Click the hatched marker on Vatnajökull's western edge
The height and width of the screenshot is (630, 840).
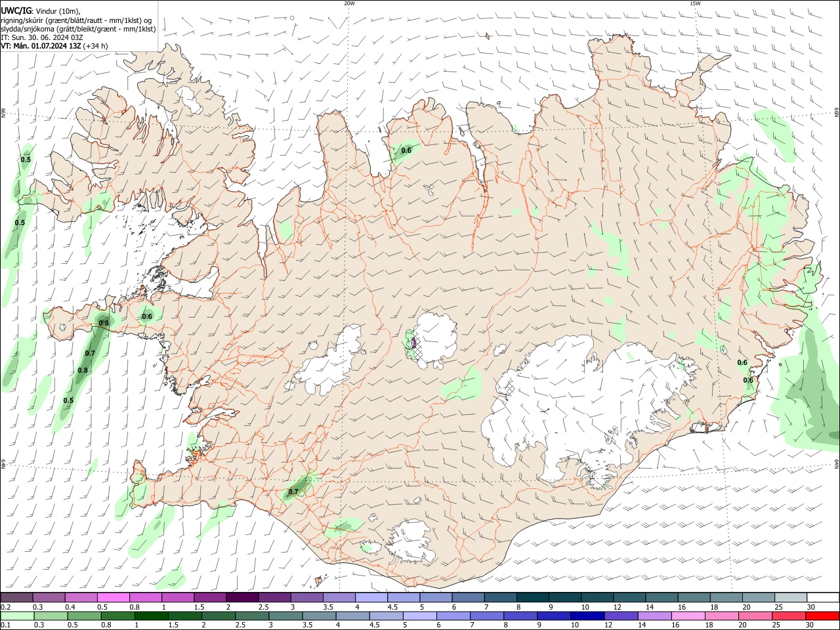511,387
